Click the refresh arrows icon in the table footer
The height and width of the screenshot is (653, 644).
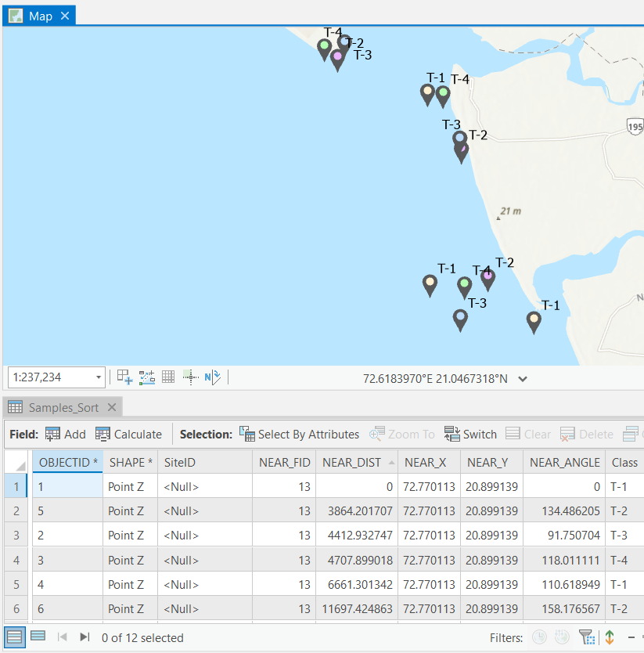(610, 637)
